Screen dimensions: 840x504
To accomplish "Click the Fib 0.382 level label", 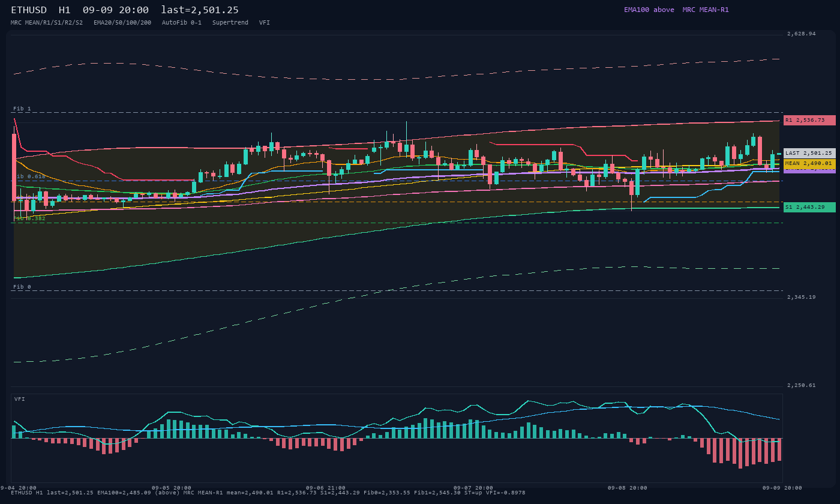I will 30,218.
